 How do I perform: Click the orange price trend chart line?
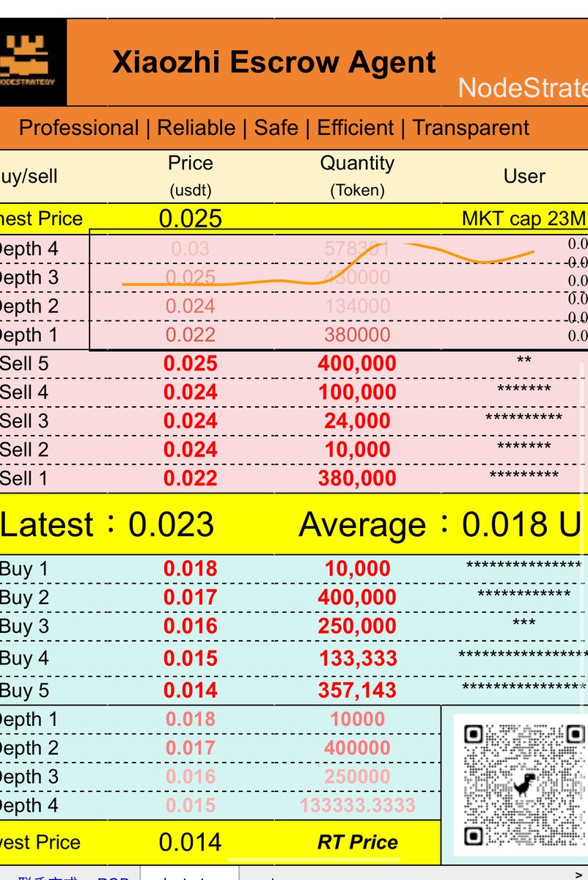(x=328, y=265)
